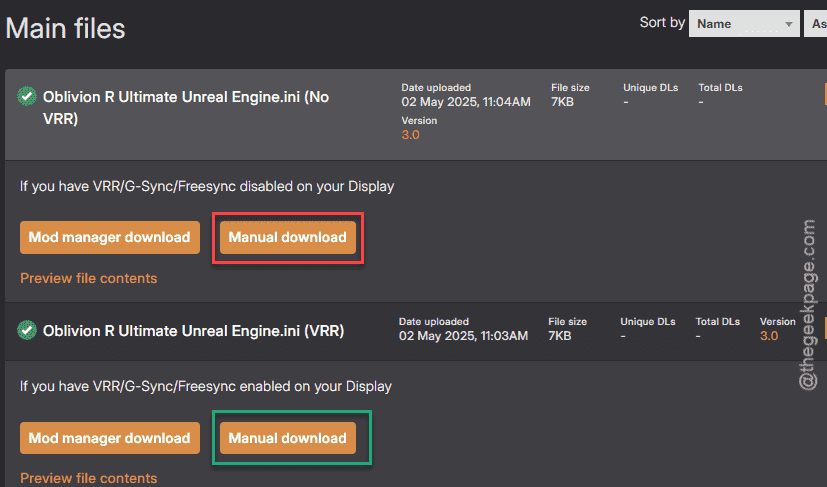This screenshot has width=827, height=487.
Task: Click Mod manager download for the No VRR file
Action: tap(110, 237)
